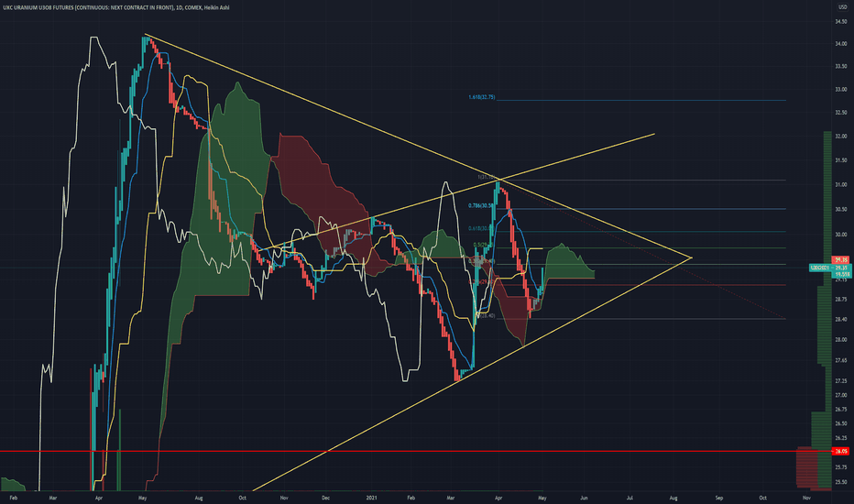Click the Dec label on time axis

point(325,498)
